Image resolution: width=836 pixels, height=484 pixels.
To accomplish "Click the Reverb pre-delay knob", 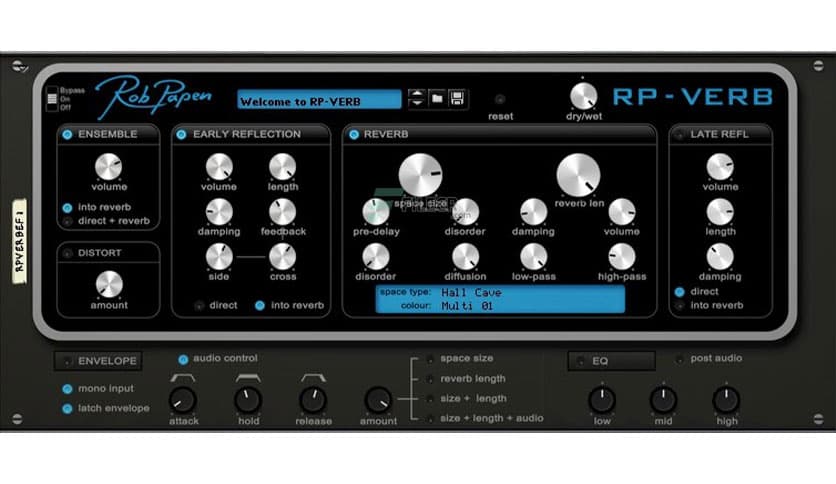I will pos(376,212).
